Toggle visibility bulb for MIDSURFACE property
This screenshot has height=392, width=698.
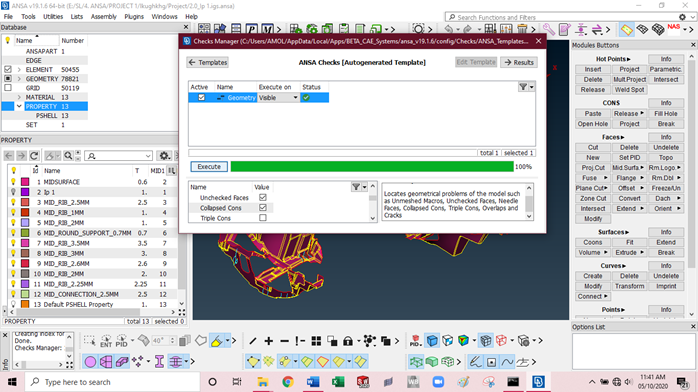[13, 182]
